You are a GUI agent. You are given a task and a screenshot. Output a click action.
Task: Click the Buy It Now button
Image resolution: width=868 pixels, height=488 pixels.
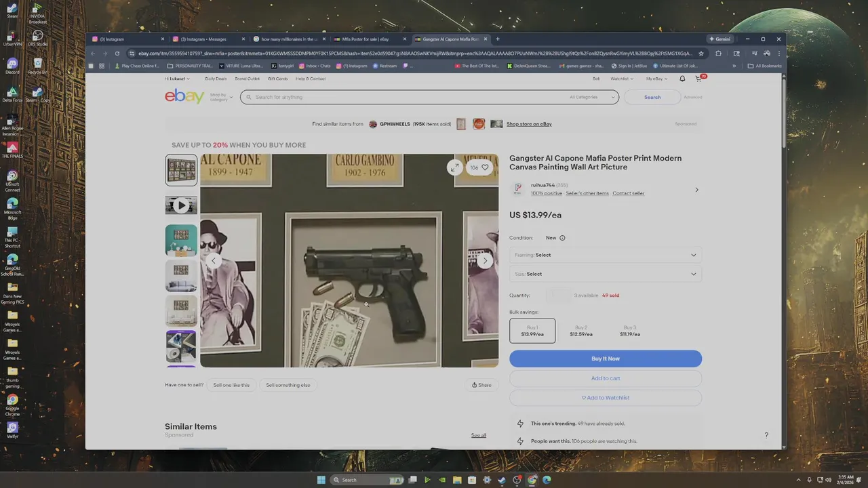click(x=606, y=359)
